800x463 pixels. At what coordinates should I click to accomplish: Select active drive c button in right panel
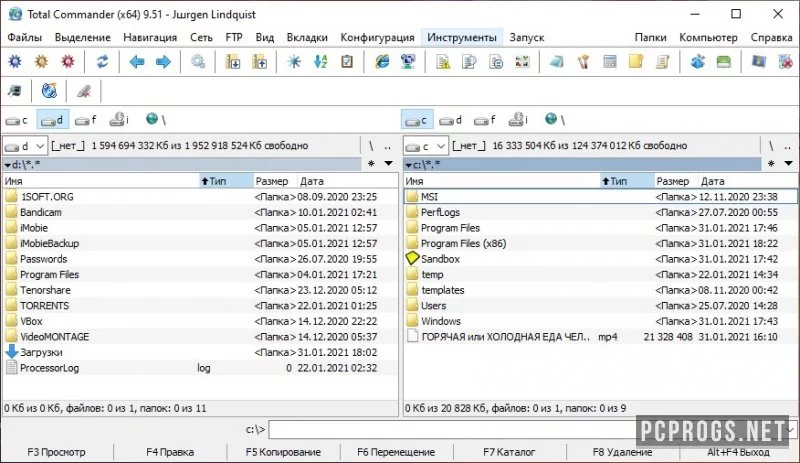[417, 120]
